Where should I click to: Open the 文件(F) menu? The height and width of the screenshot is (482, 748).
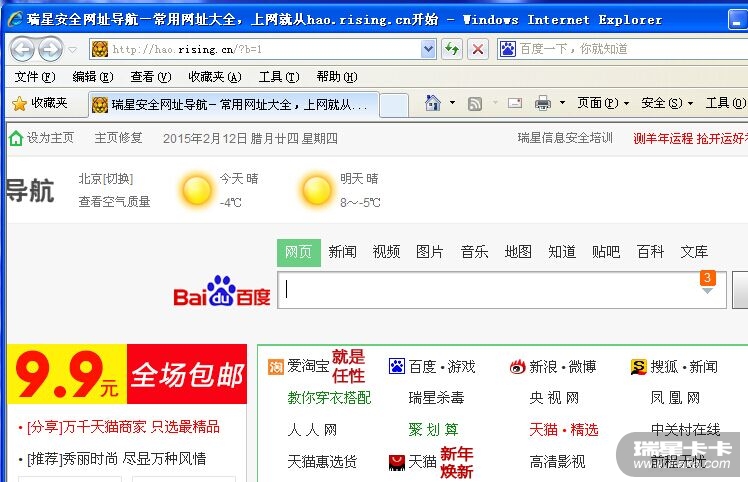coord(35,77)
